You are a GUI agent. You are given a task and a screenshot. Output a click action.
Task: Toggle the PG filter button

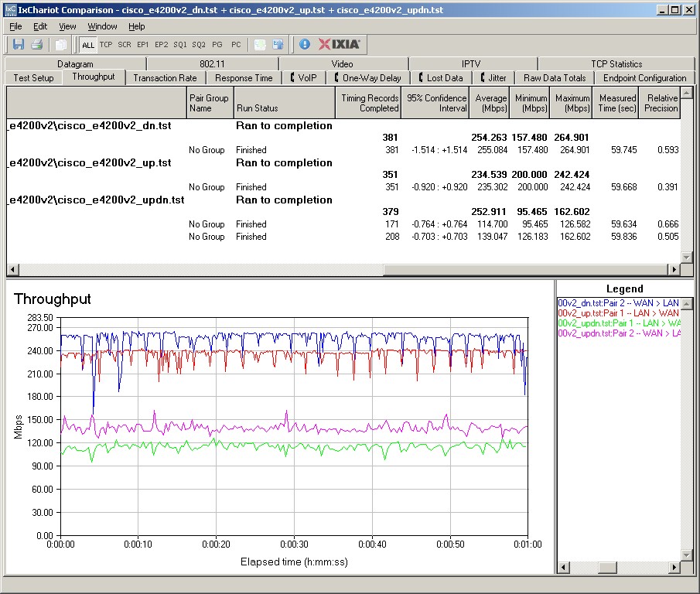217,45
